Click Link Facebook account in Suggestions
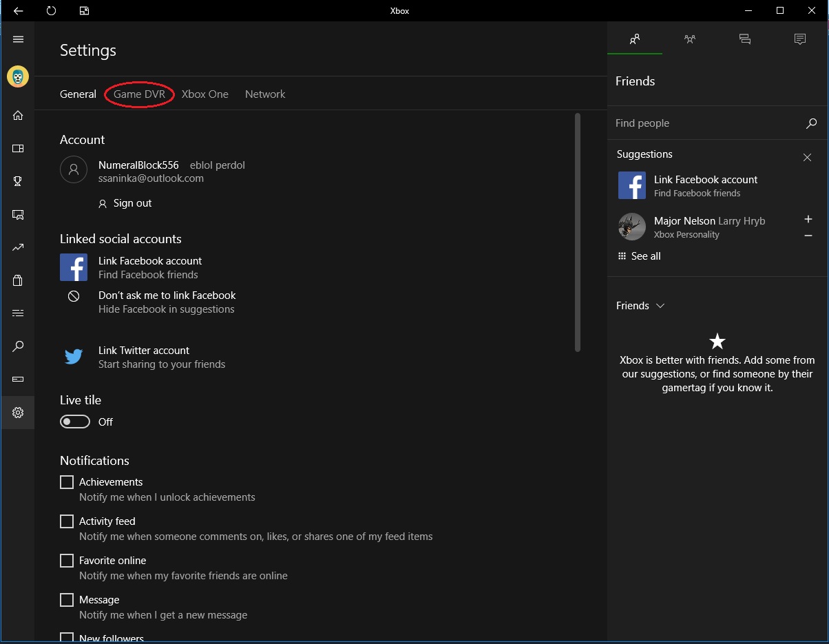The width and height of the screenshot is (829, 644). pyautogui.click(x=706, y=180)
